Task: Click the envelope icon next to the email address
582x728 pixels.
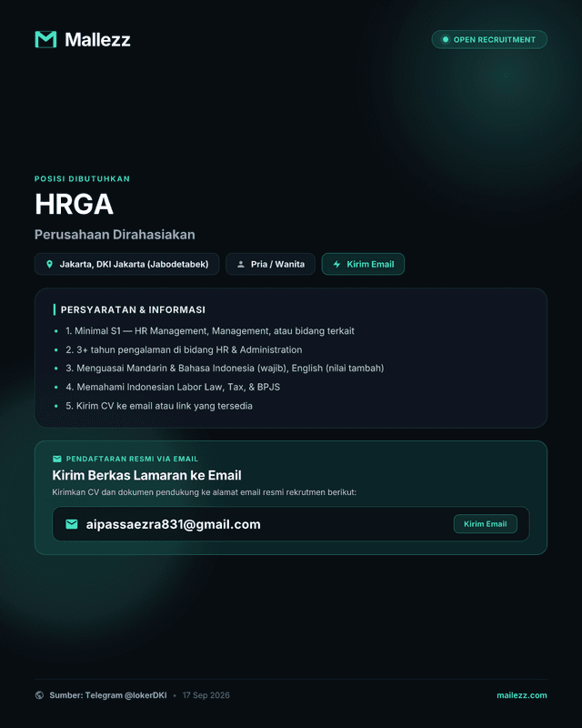Action: 72,524
